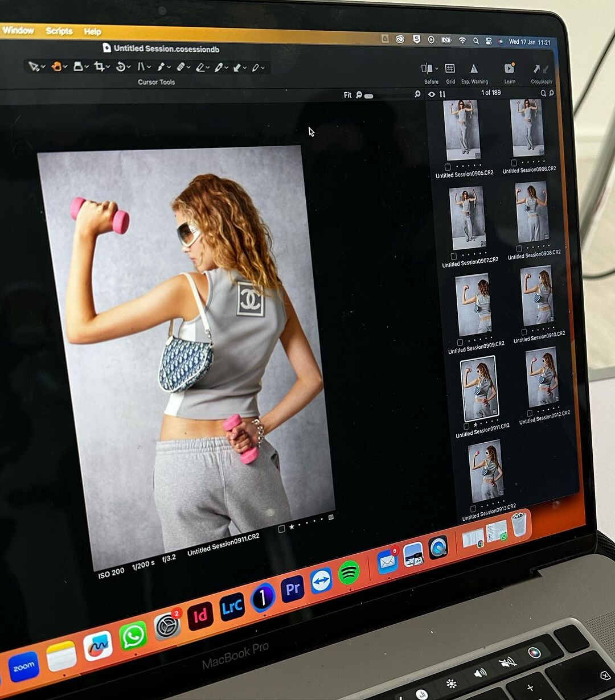This screenshot has width=615, height=700.
Task: Tick the checkbox for Untitled Session0907.CR2
Action: point(454,256)
